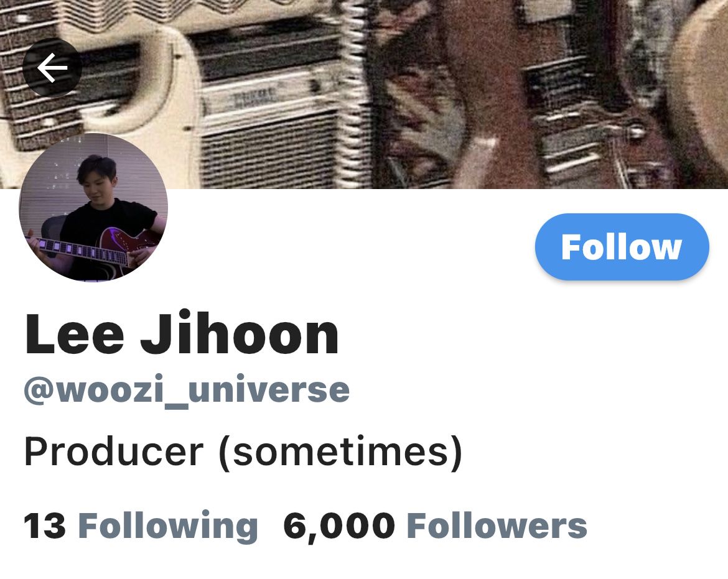
Task: Tap the blue Follow pill button
Action: pyautogui.click(x=622, y=247)
